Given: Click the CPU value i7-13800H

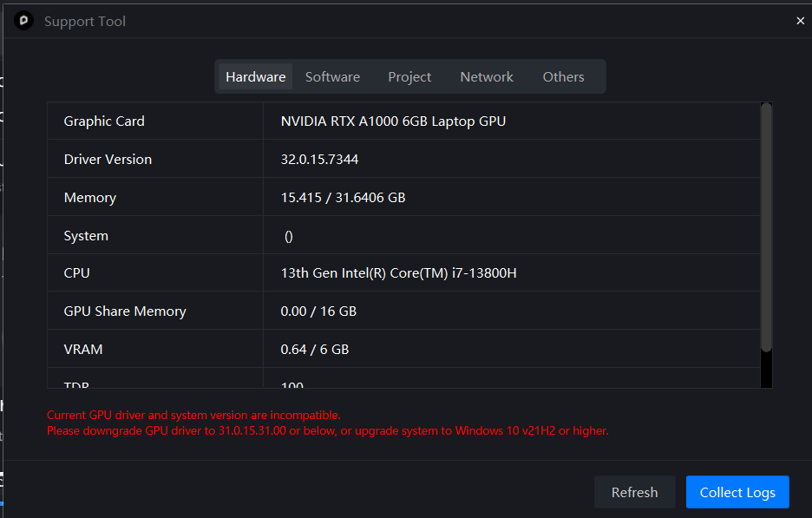Looking at the screenshot, I should [399, 273].
